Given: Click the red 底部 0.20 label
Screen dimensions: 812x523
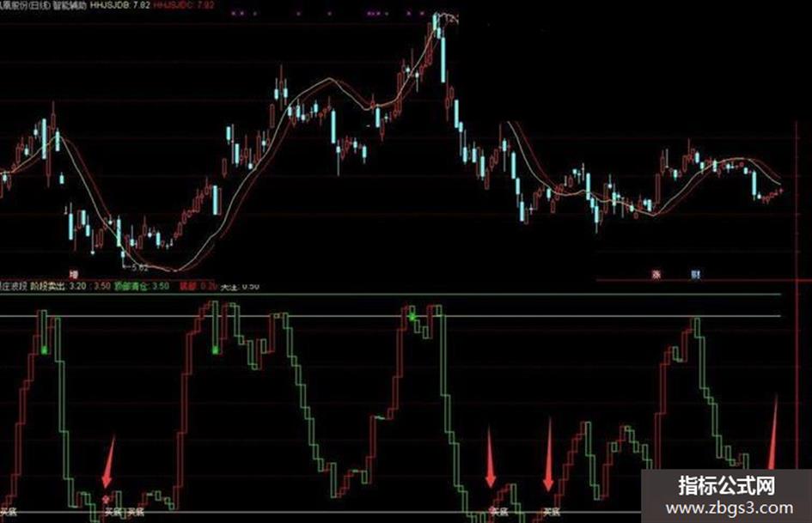Looking at the screenshot, I should coord(198,286).
